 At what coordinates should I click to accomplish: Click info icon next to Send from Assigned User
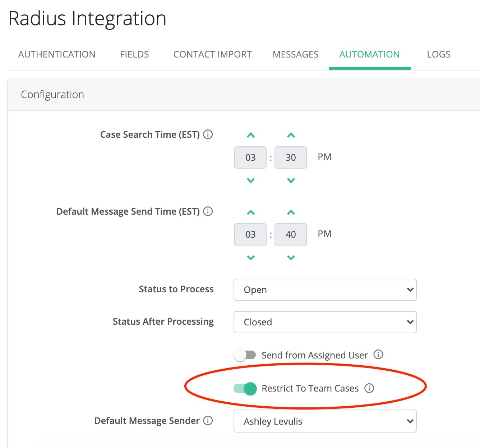click(x=378, y=355)
